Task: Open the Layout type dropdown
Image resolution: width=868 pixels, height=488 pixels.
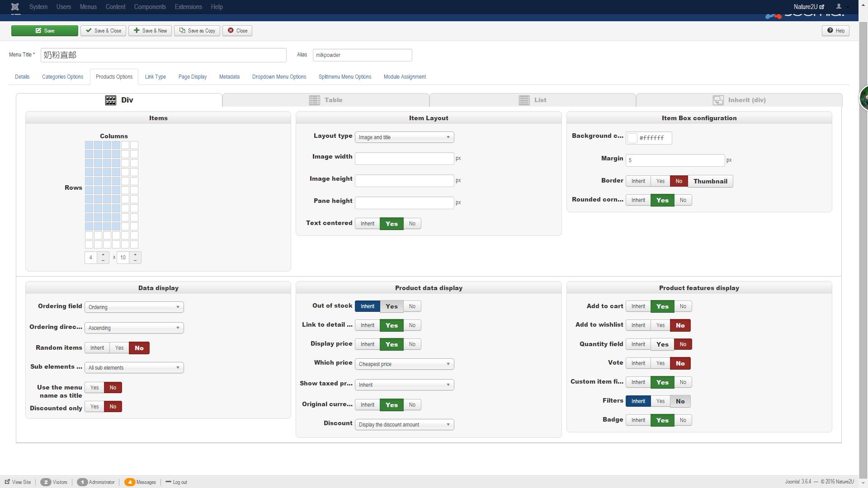Action: 404,137
